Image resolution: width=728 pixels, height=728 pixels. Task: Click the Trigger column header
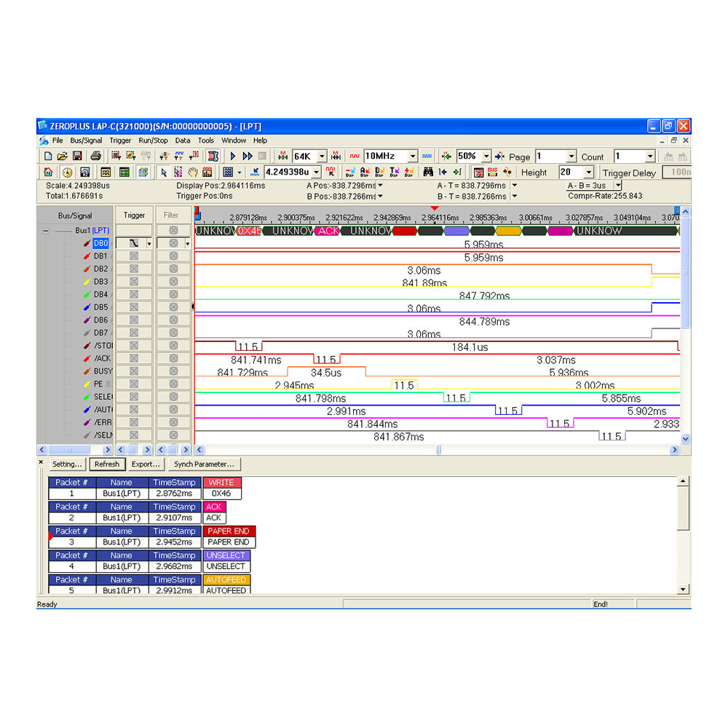134,215
